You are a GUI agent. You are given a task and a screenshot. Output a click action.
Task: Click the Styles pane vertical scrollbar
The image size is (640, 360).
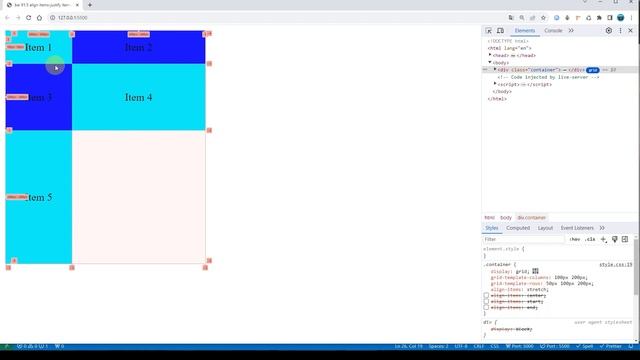636,267
